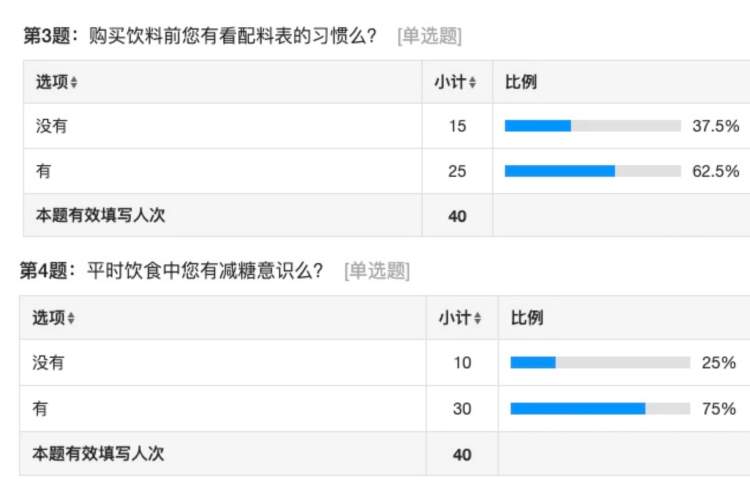750x500 pixels.
Task: Select the 没有 option in question 3
Action: tap(52, 126)
